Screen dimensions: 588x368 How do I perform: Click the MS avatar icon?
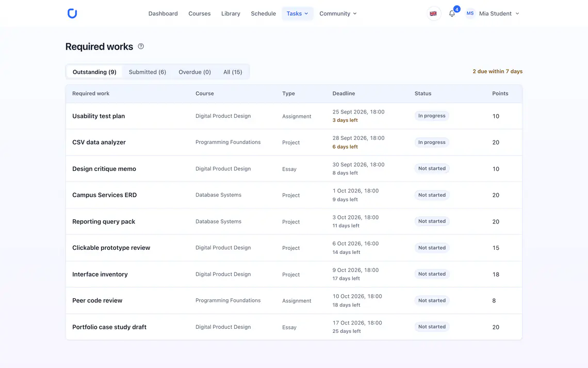tap(470, 13)
